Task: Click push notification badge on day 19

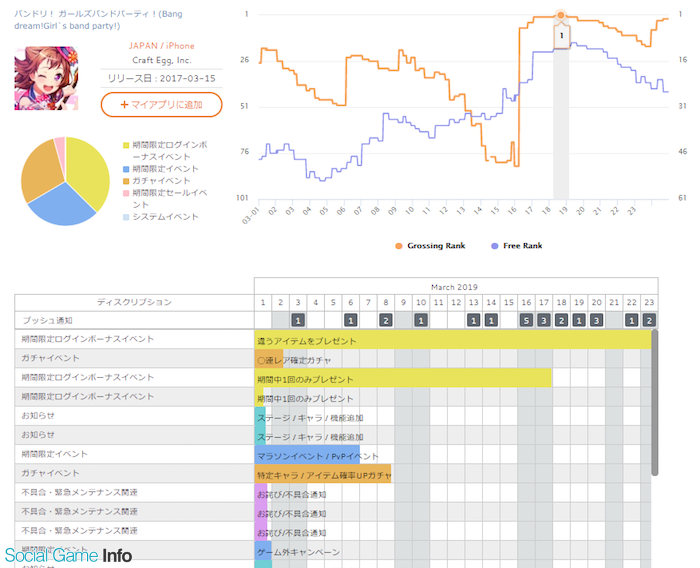Action: click(x=579, y=320)
